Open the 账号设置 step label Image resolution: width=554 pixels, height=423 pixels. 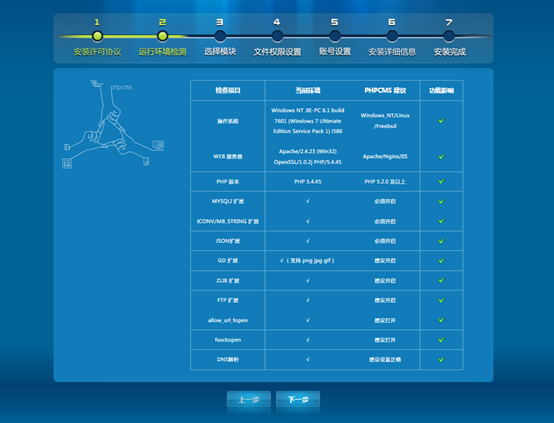(335, 52)
